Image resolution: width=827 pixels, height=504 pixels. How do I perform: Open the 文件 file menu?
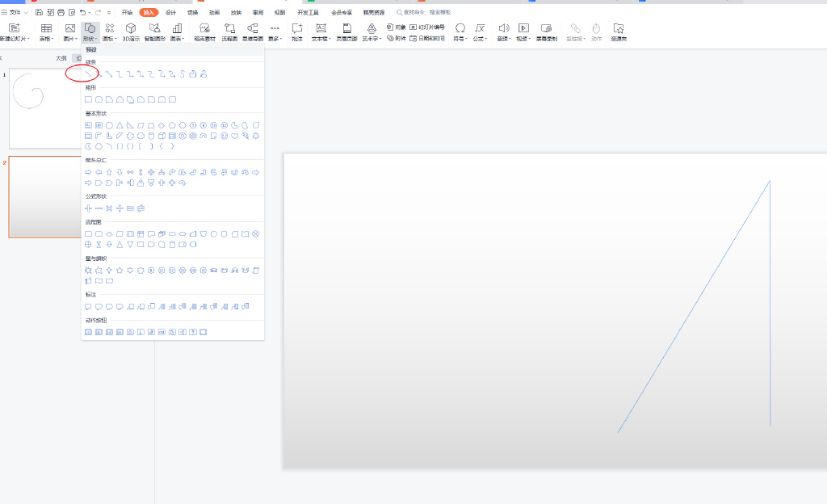pos(15,12)
